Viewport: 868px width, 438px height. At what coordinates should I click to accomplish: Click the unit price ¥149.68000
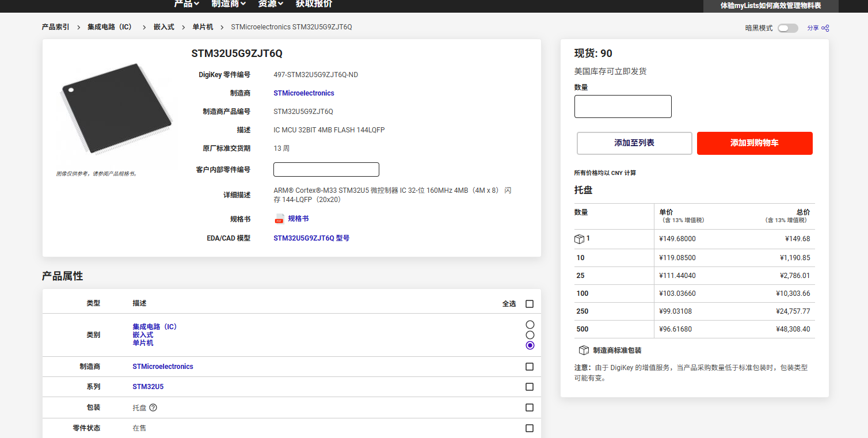[677, 239]
